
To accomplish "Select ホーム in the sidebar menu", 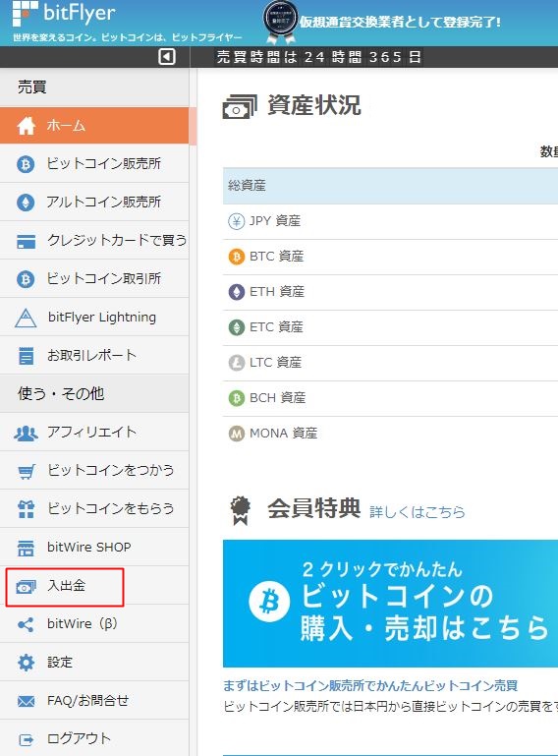I will pos(94,126).
